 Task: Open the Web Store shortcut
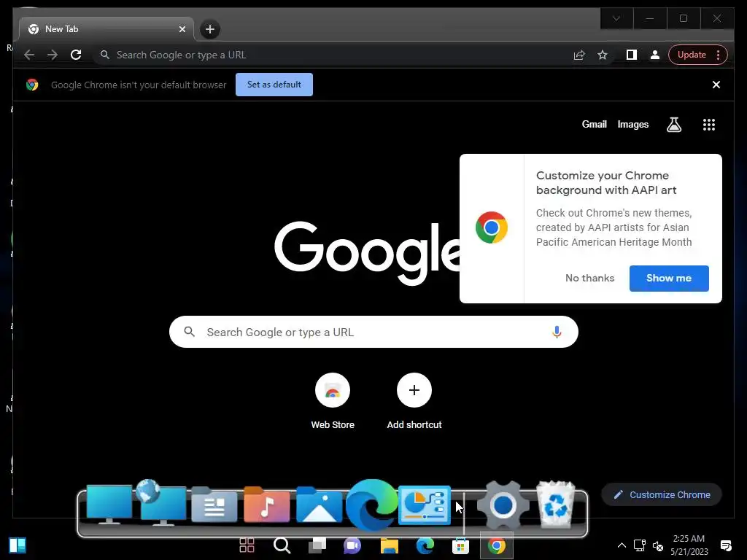point(333,402)
